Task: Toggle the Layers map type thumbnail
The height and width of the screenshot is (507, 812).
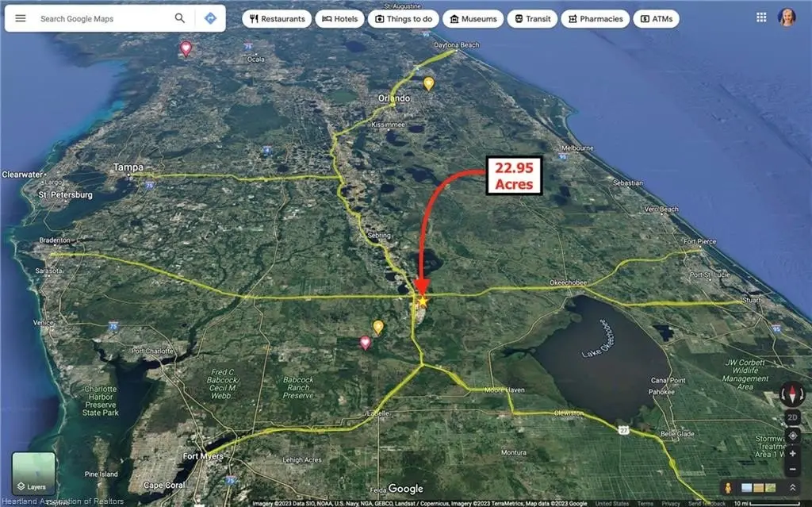Action: tap(33, 473)
